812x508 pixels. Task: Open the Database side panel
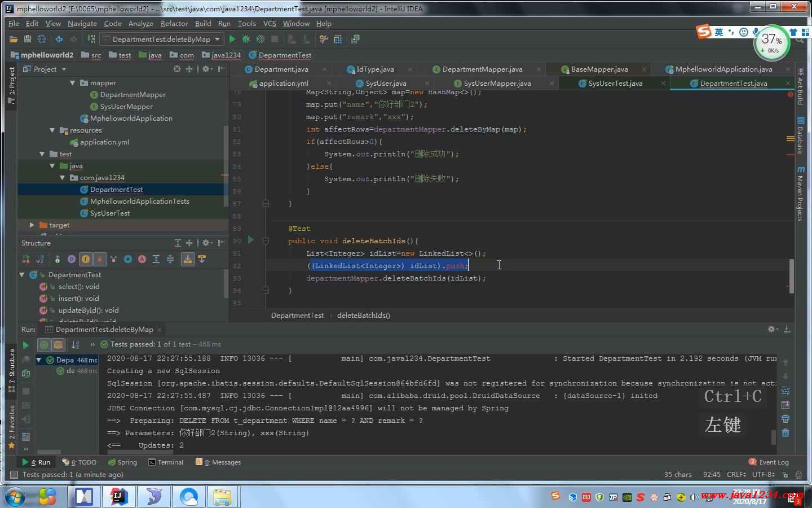click(x=800, y=135)
